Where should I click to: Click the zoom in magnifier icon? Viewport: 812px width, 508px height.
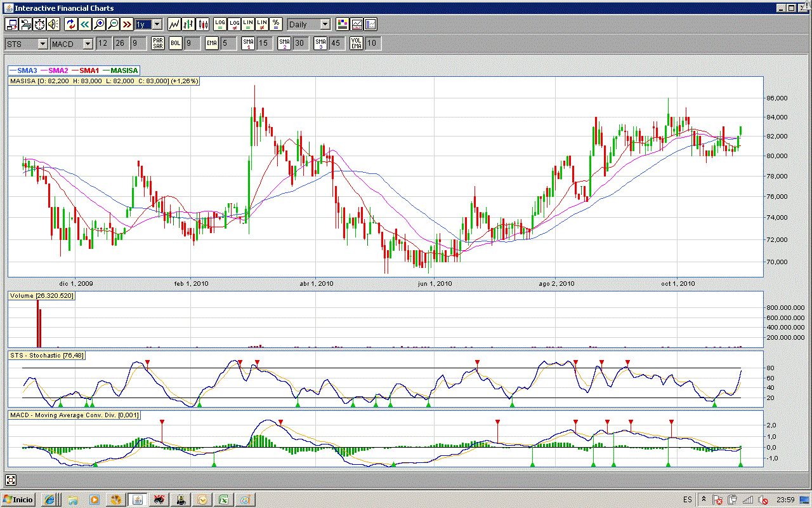[99, 24]
